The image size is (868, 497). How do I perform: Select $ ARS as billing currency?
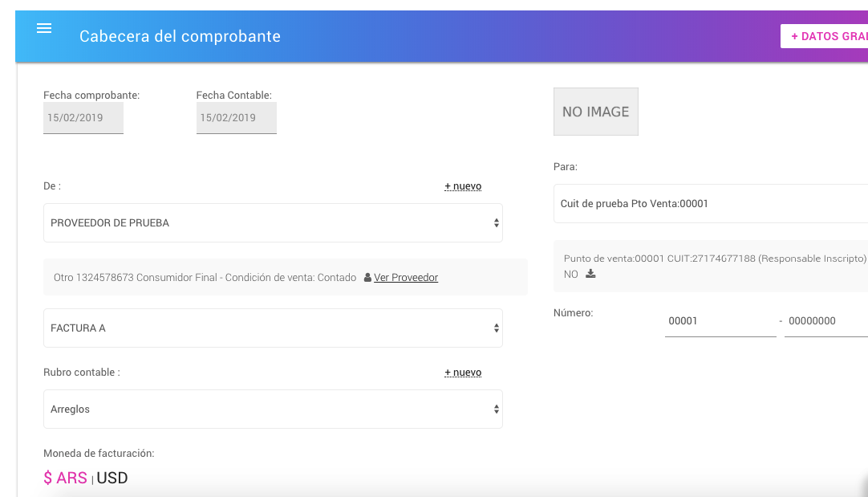pos(65,478)
